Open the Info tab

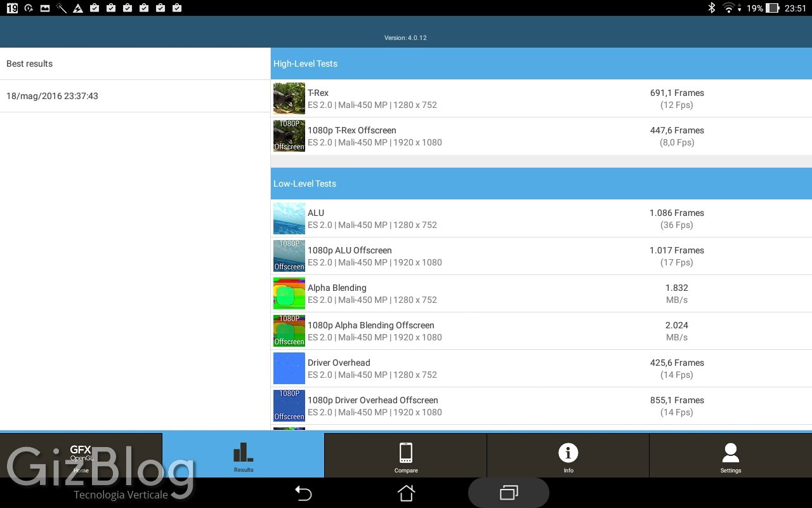pyautogui.click(x=568, y=455)
